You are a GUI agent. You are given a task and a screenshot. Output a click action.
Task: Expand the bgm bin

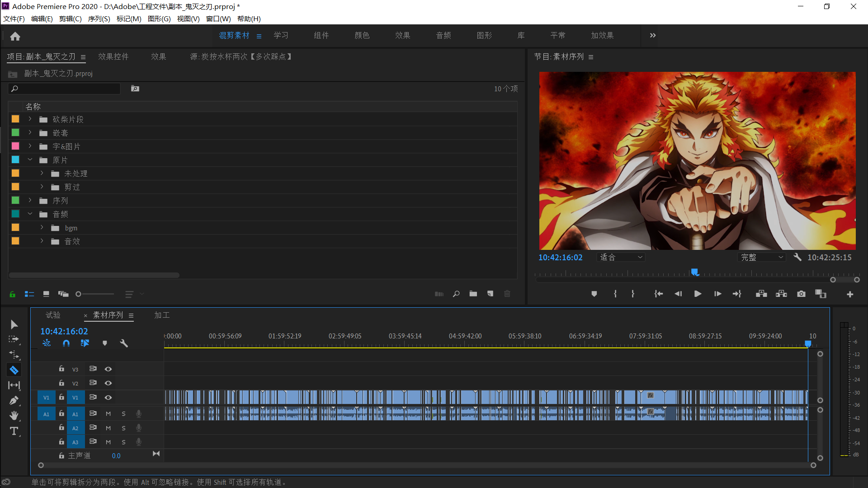pyautogui.click(x=42, y=228)
